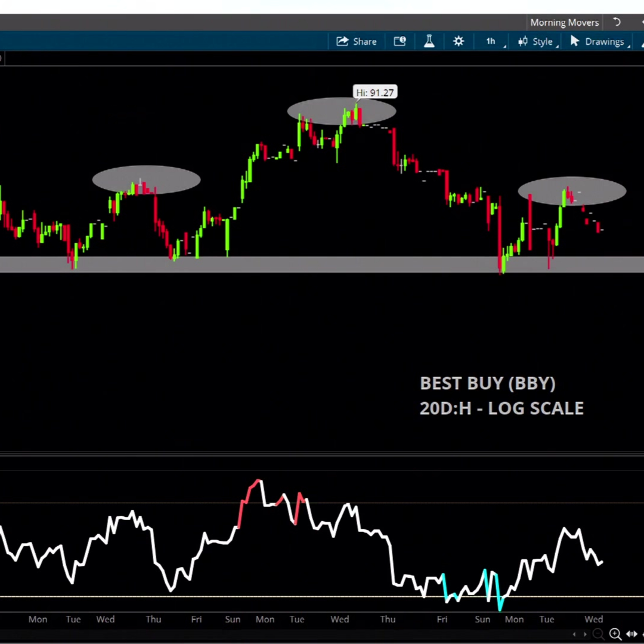
Task: Click the right scroll arrow below time axis
Action: 585,634
